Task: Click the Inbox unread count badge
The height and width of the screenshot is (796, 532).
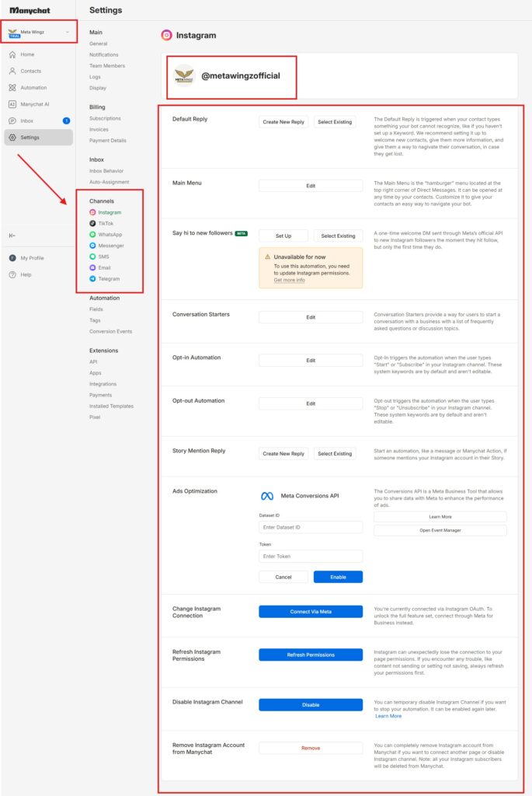Action: point(66,120)
